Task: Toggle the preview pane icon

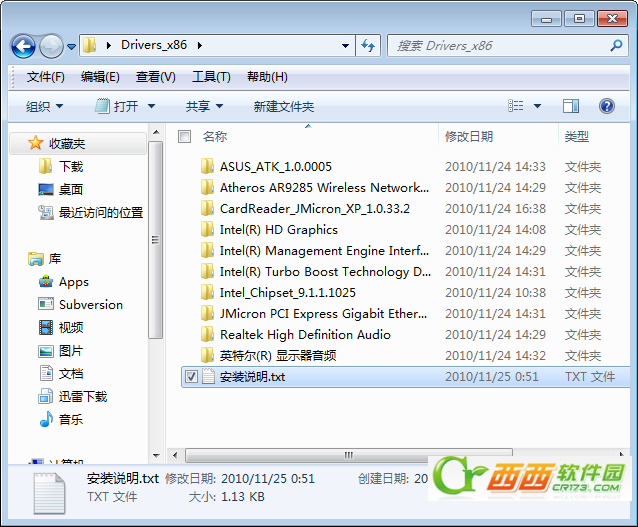Action: [x=571, y=106]
